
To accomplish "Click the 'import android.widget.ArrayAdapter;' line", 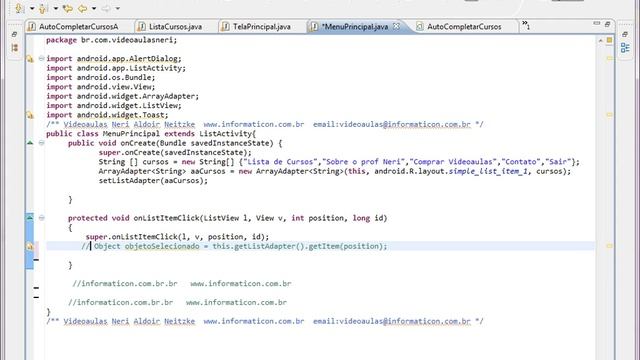I will (122, 96).
